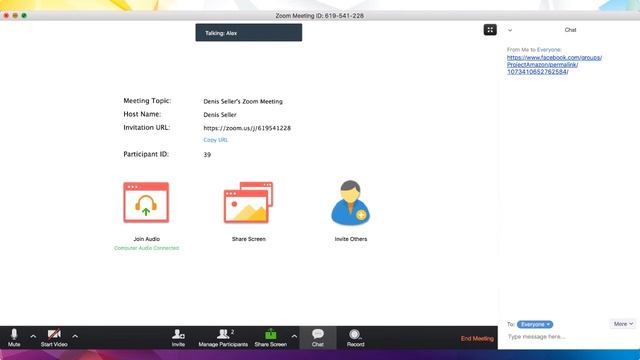Viewport: 640px width, 360px height.
Task: Open audio options arrow beside Mute
Action: click(x=33, y=337)
